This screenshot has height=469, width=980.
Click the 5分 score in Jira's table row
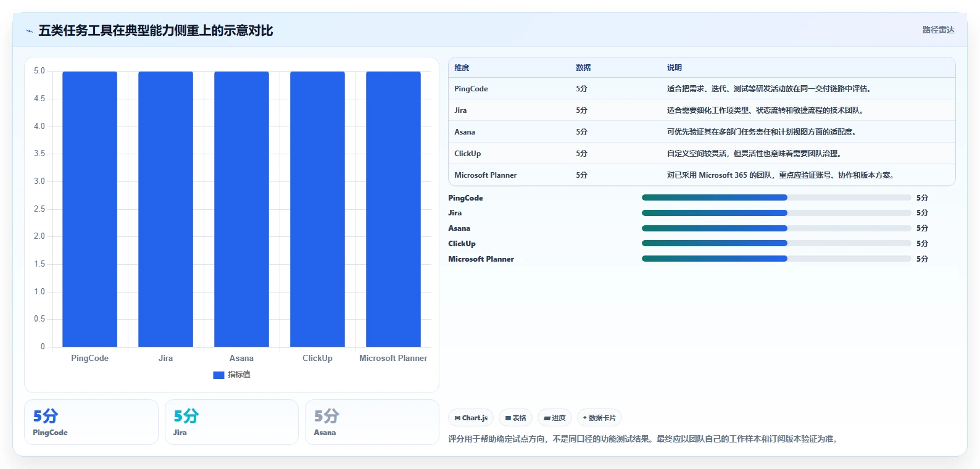581,110
